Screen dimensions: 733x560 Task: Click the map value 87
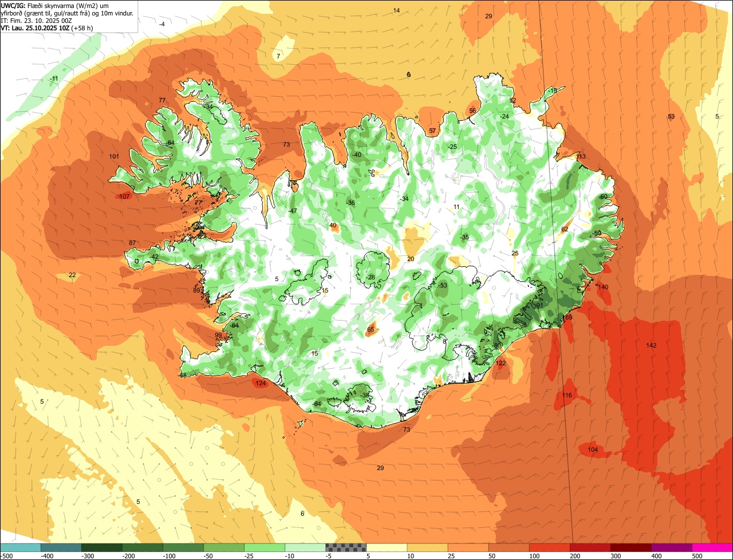tap(132, 243)
